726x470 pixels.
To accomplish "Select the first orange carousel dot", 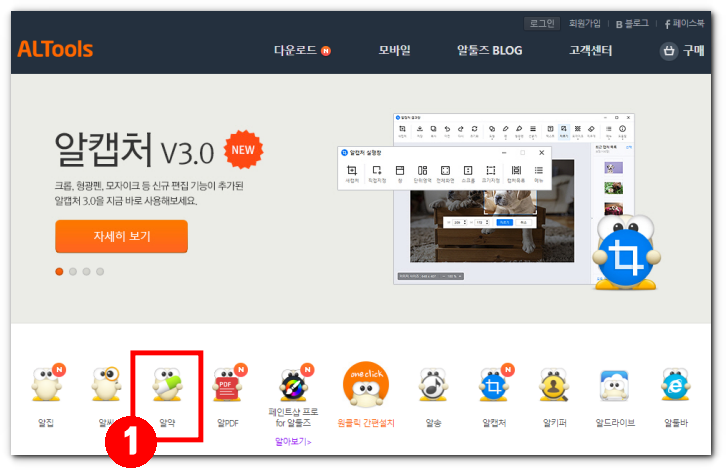I will [x=59, y=271].
